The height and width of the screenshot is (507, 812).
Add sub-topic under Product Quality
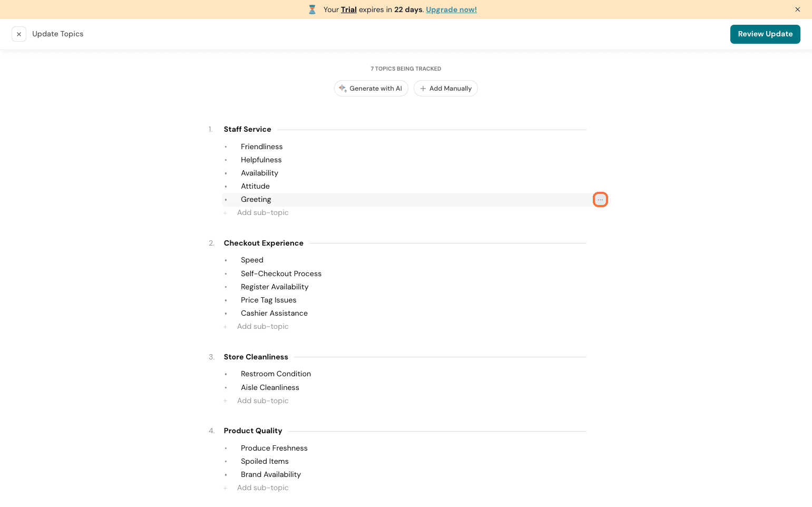(x=262, y=488)
